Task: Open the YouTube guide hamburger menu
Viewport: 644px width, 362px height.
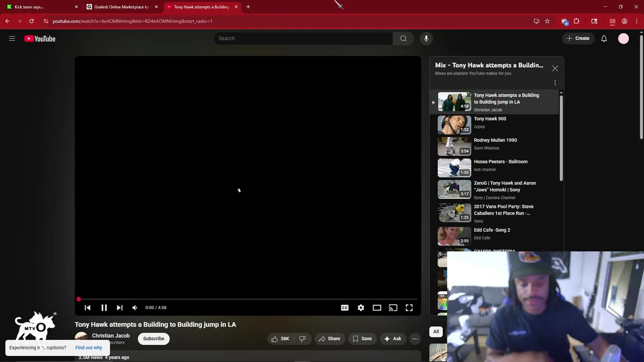Action: 12,39
